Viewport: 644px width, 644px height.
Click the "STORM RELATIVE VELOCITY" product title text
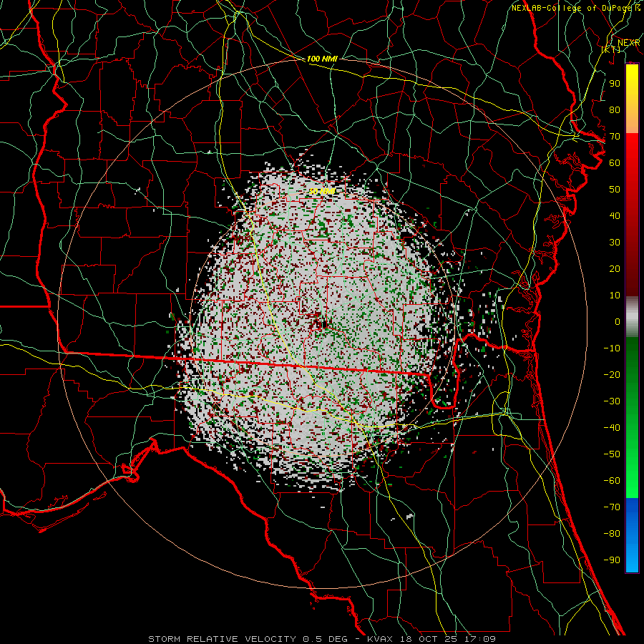click(x=222, y=639)
